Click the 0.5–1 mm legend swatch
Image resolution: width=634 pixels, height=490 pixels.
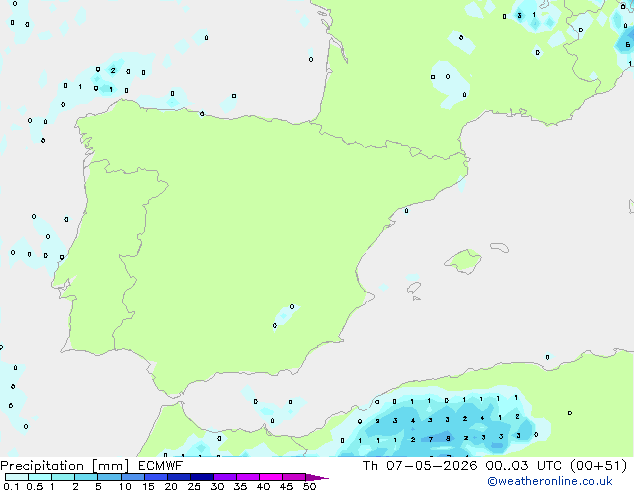pyautogui.click(x=40, y=477)
